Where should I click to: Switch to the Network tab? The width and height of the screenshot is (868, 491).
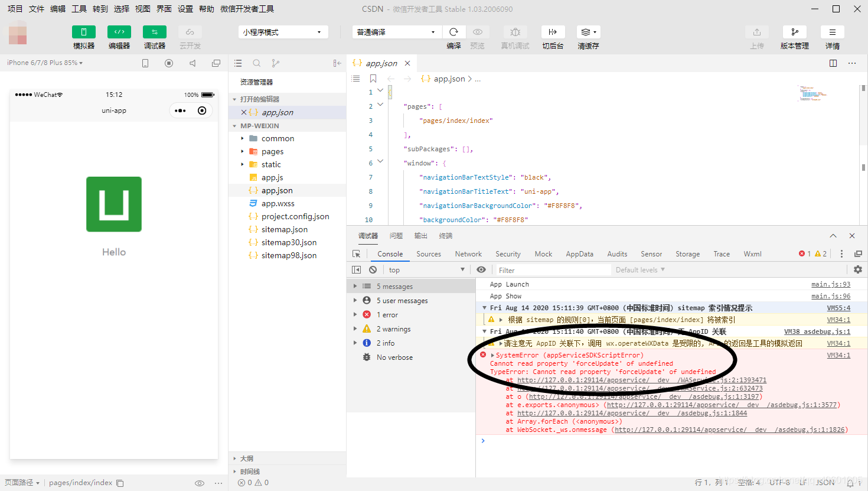[x=468, y=254]
